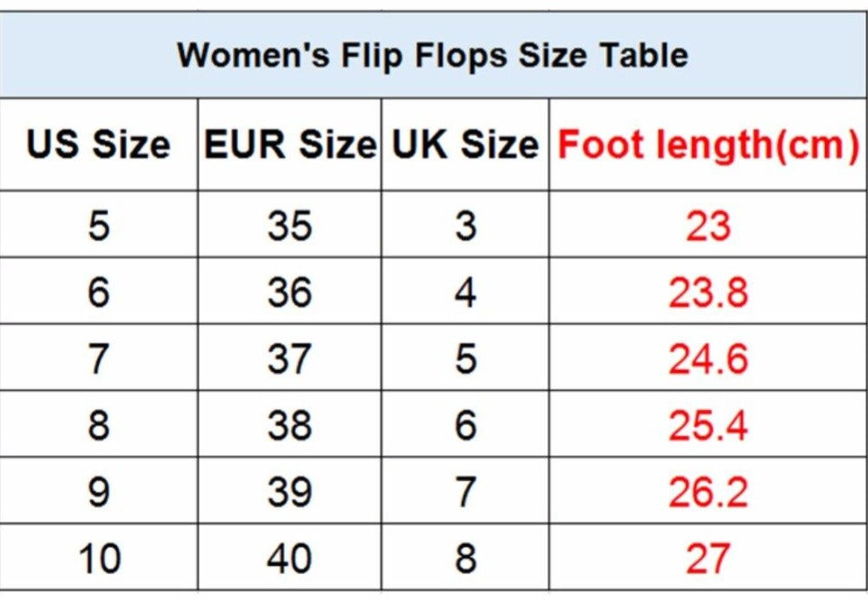Select EUR size 37 cell
Viewport: 868px width, 601px height.
290,358
